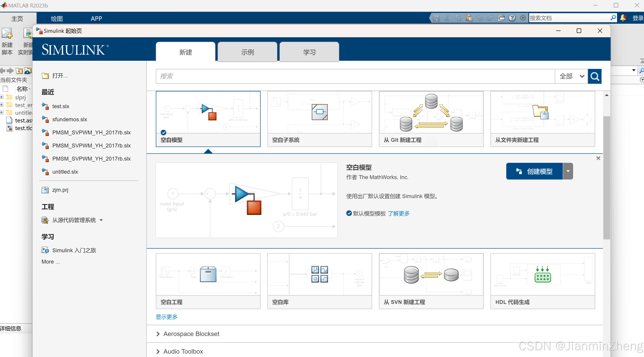Switch to the 学习 tab
Viewport: 644px width, 357px height.
309,52
